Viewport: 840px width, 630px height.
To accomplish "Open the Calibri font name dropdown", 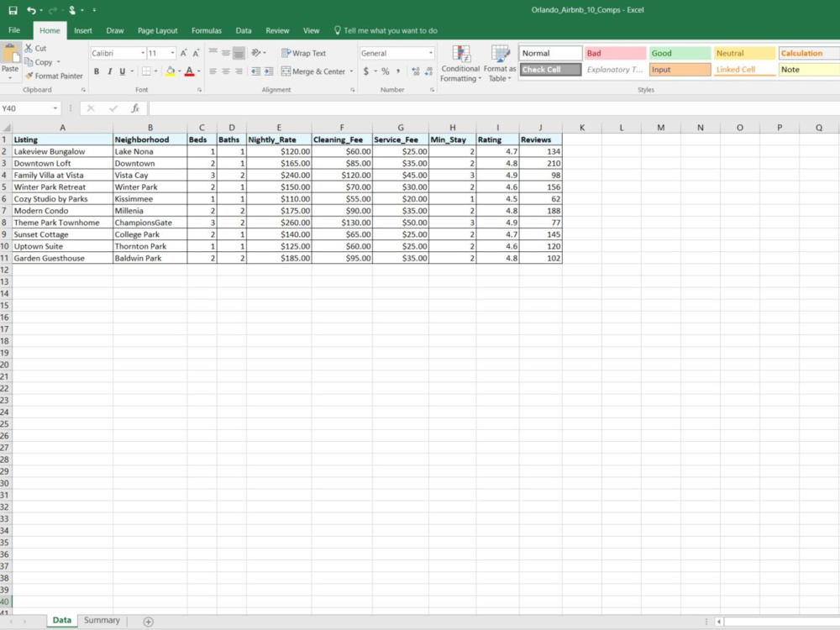I will [x=143, y=53].
